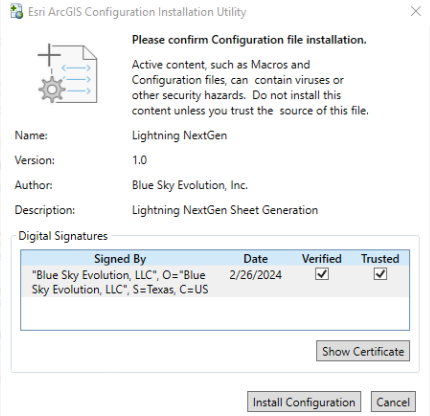The width and height of the screenshot is (430, 416).
Task: Click the Lightning NextGen name value
Action: click(179, 135)
